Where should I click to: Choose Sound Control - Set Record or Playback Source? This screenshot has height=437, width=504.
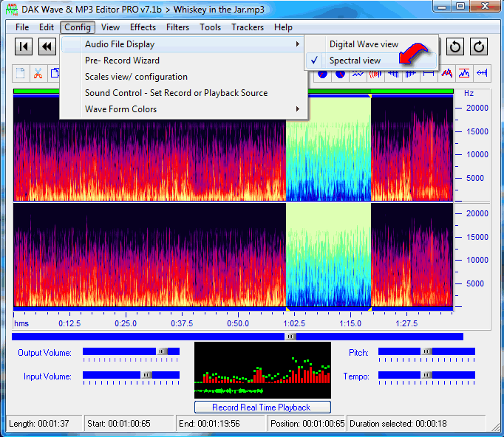pyautogui.click(x=176, y=93)
